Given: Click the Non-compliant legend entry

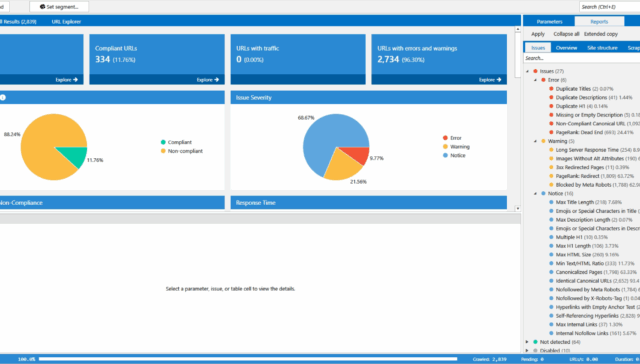Looking at the screenshot, I should 182,151.
